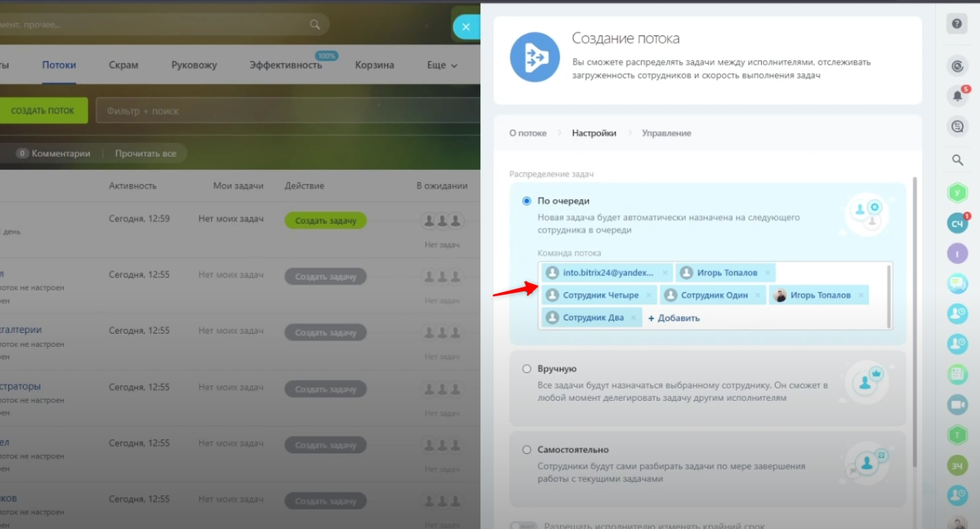980x529 pixels.
Task: Switch to the Скрам tab
Action: point(123,65)
